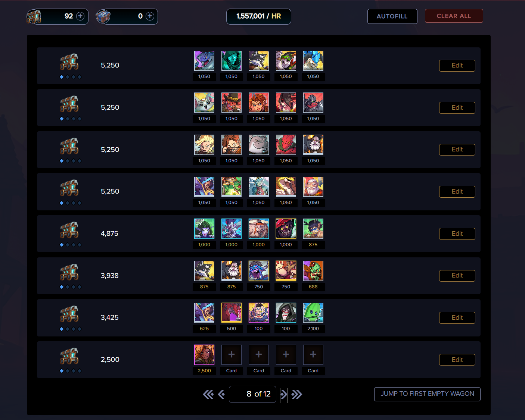Screen dimensions: 525x420
Task: Click CLEAR ALL button
Action: point(454,16)
